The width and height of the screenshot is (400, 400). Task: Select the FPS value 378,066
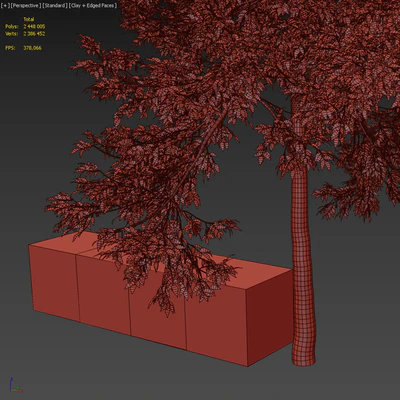[x=33, y=48]
